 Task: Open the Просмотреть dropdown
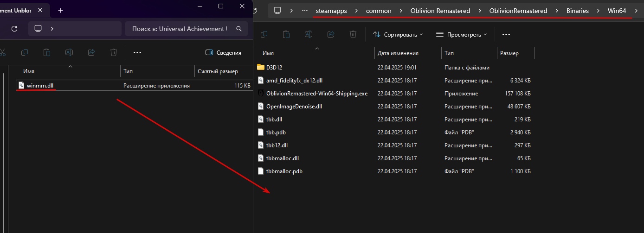462,34
